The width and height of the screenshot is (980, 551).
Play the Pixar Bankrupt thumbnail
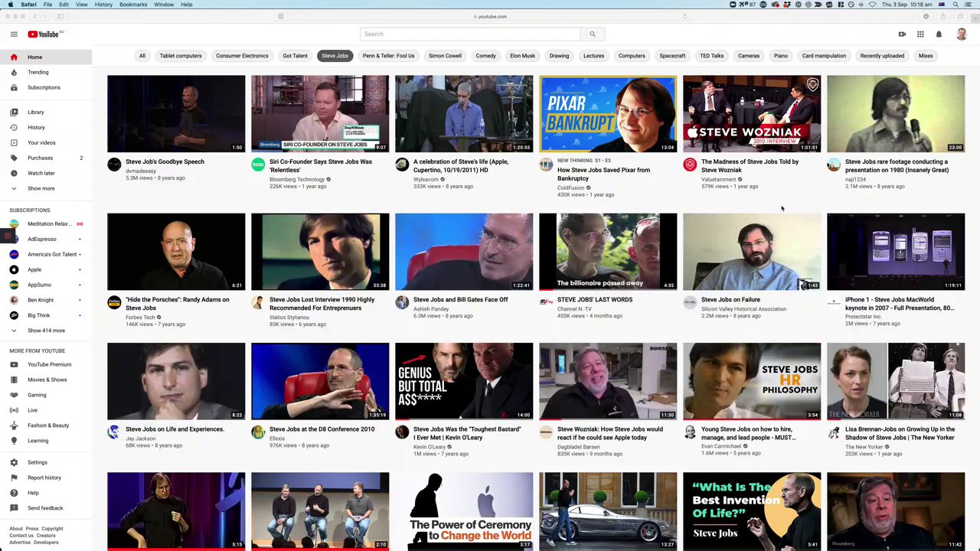608,113
